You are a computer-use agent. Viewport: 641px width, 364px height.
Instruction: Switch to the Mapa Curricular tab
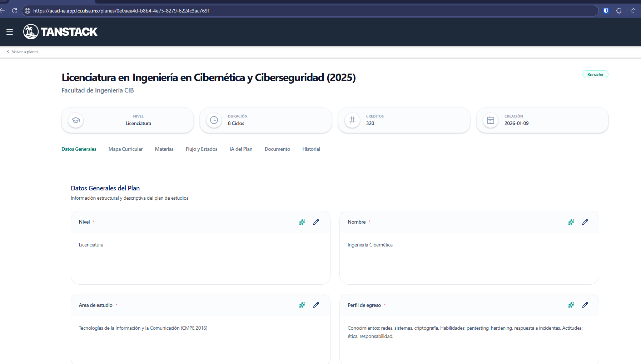(x=125, y=149)
